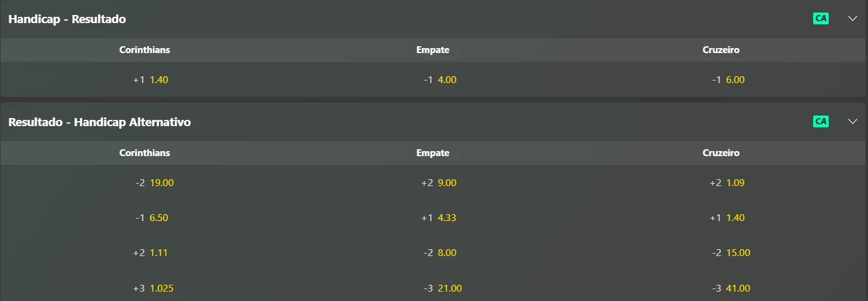
Task: Bet on Empate -2 at 8.00
Action: 440,253
